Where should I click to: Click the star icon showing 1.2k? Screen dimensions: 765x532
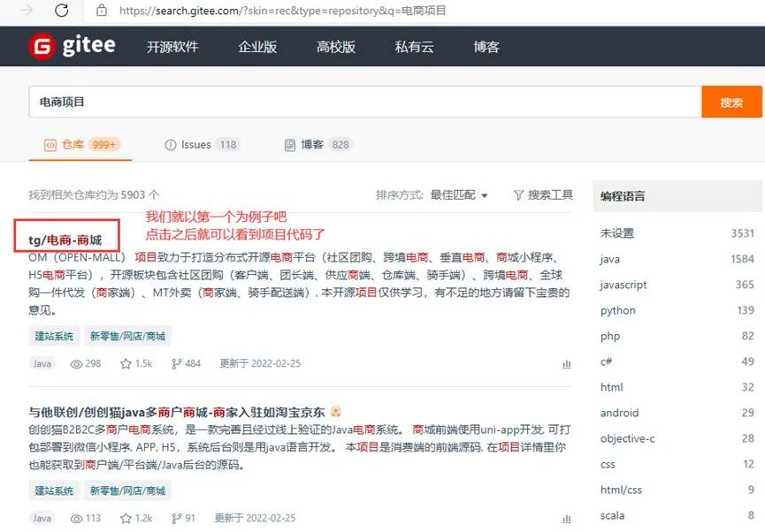coord(126,519)
